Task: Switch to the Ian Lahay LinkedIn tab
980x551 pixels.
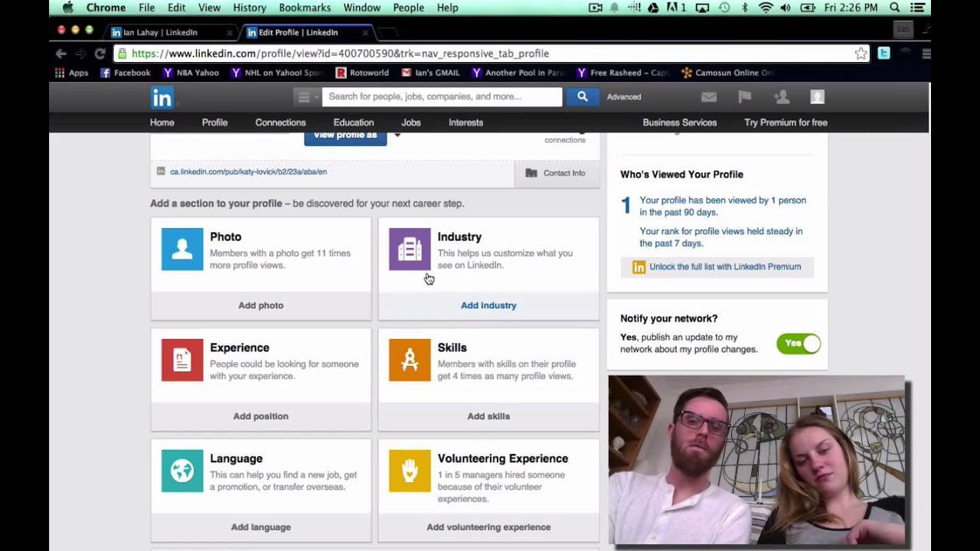Action: (x=169, y=33)
